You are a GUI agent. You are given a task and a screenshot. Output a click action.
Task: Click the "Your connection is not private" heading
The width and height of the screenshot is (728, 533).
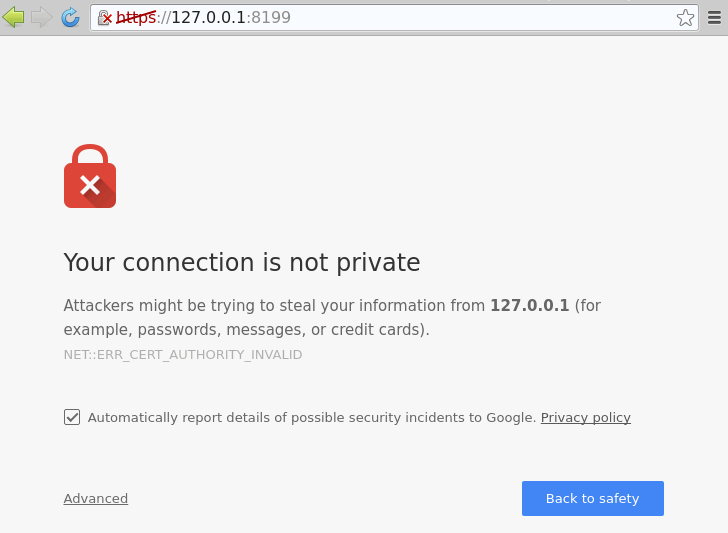241,262
